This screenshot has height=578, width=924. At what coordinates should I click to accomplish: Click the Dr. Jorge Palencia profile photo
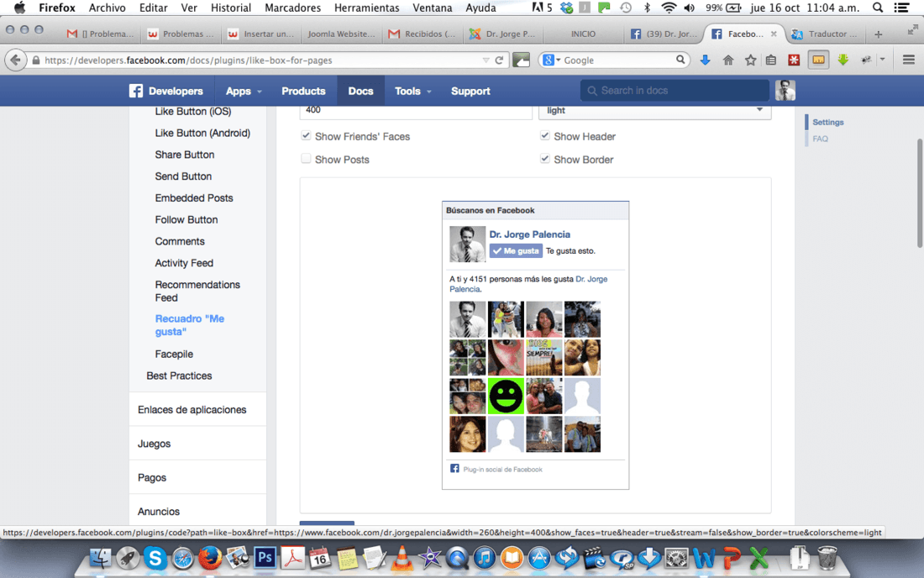[x=467, y=244]
